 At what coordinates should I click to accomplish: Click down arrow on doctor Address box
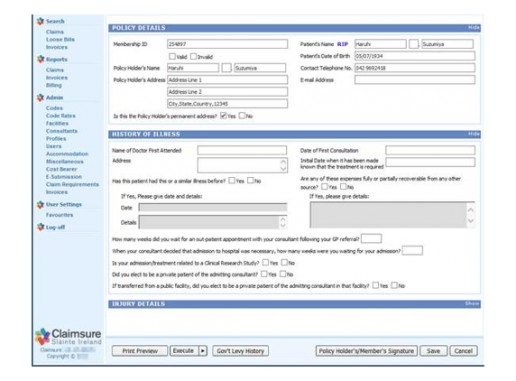pos(283,169)
